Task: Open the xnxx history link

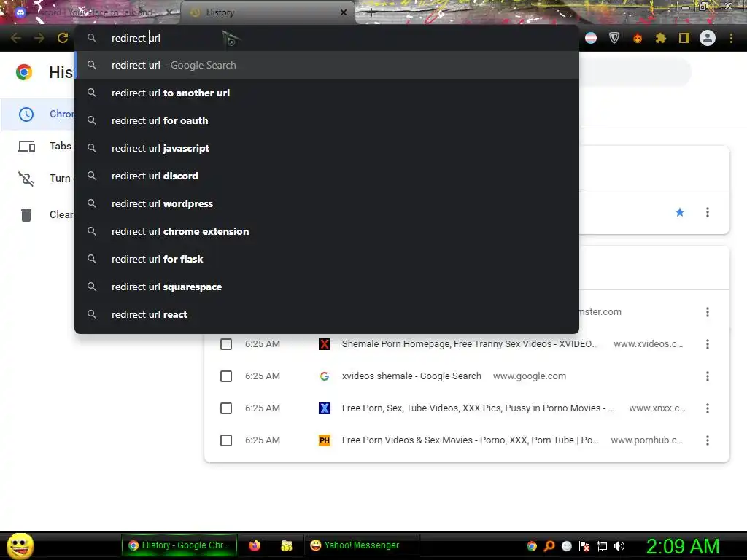Action: point(478,408)
